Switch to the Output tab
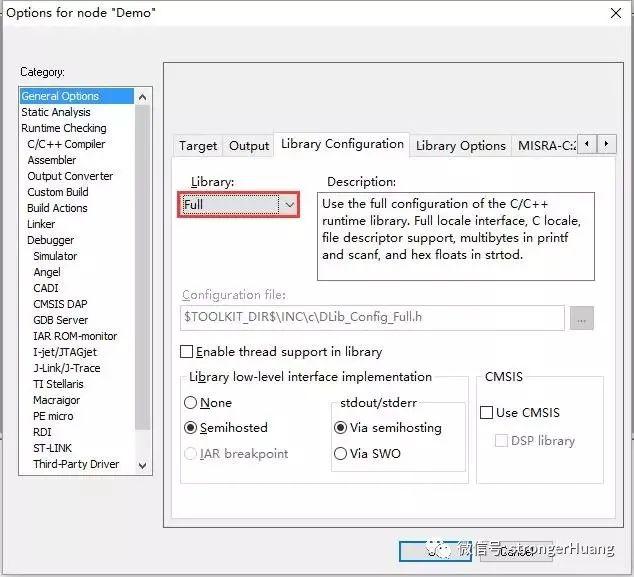Screen dimensions: 634x577 (x=249, y=146)
